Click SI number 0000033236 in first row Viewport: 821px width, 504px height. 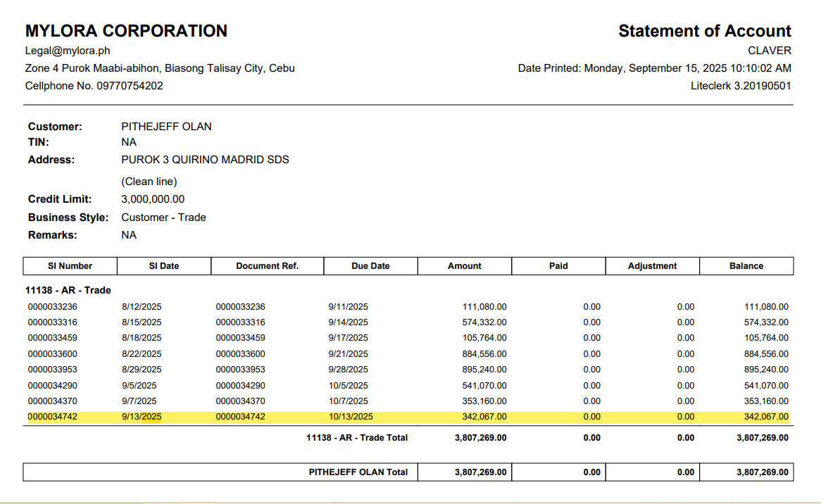click(53, 307)
